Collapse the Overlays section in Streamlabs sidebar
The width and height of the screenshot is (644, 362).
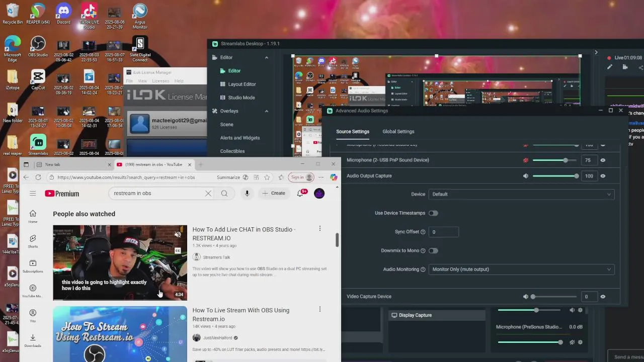[x=267, y=111]
